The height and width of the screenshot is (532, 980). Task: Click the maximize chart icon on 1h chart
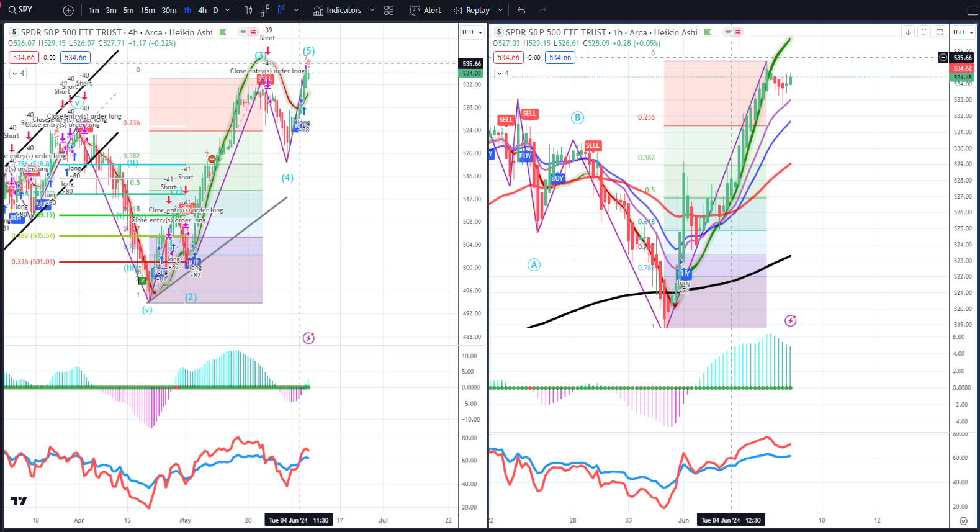tap(940, 32)
